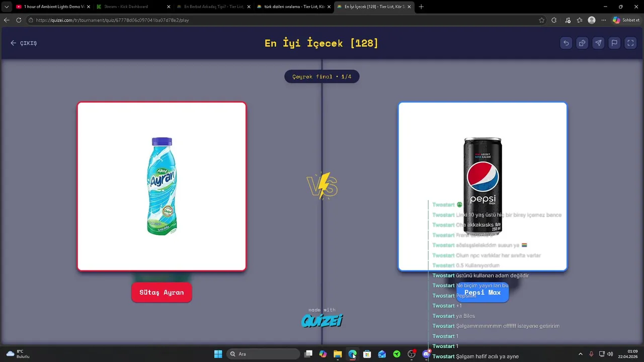
Task: Open the browser profile avatar
Action: [x=592, y=20]
